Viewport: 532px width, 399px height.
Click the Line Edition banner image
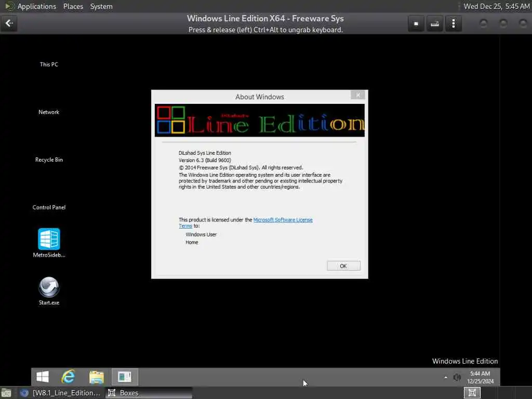[260, 121]
